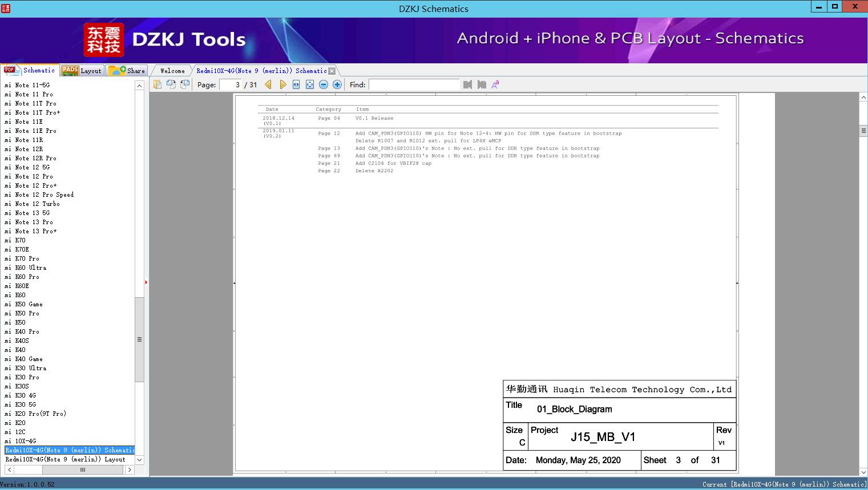
Task: Click device list horizontal scrollbar thumb
Action: point(82,469)
